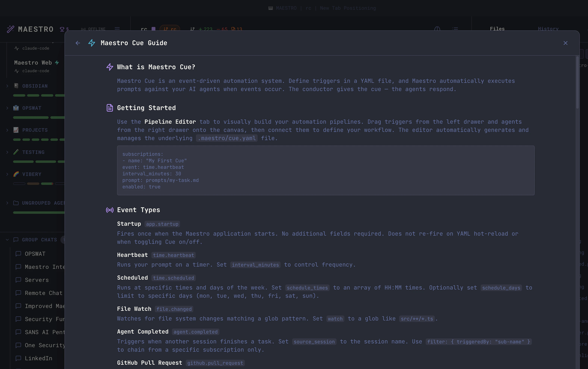
Task: Expand the TESTING group chevron
Action: (x=7, y=152)
